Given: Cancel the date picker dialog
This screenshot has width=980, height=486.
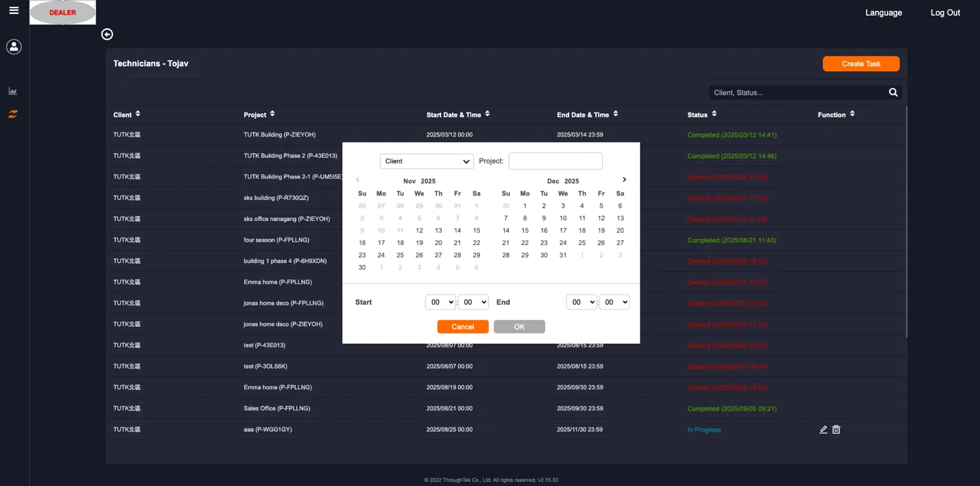Looking at the screenshot, I should [x=462, y=326].
